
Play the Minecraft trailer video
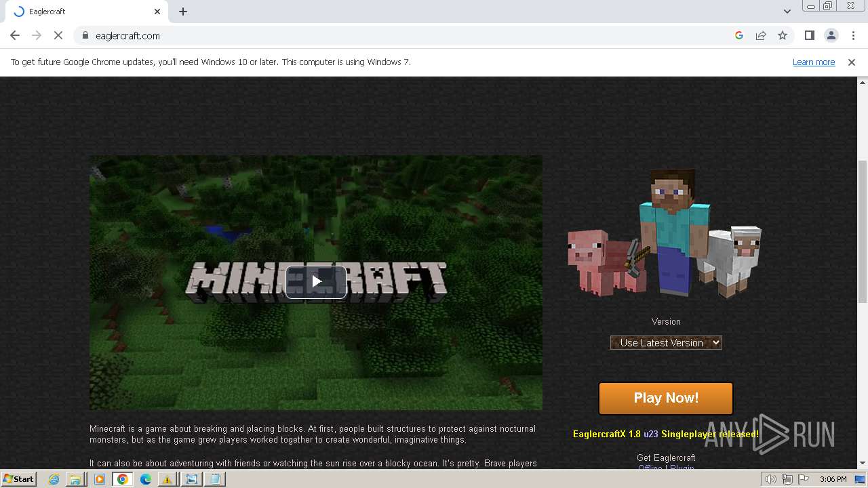tap(316, 282)
